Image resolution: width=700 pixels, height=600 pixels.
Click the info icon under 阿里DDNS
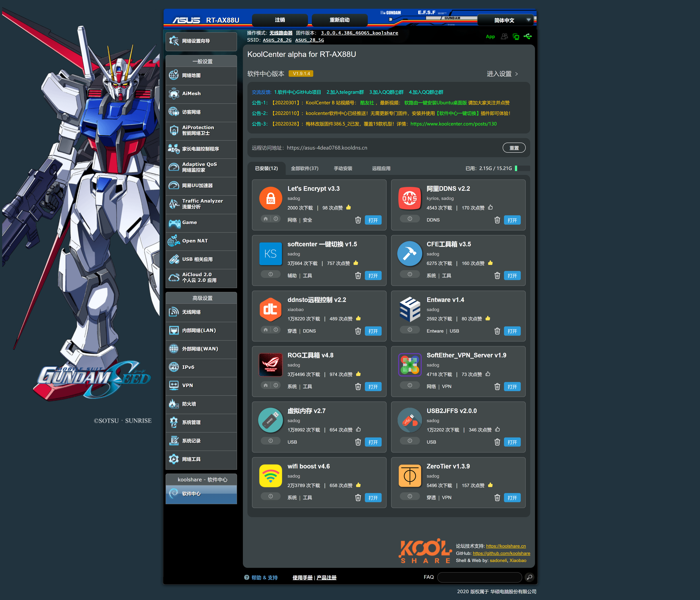[410, 219]
